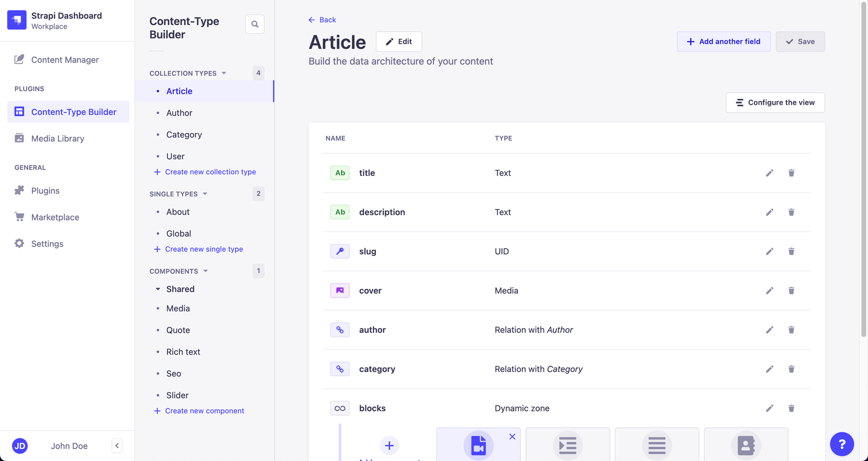Edit the category relation field

pos(769,369)
